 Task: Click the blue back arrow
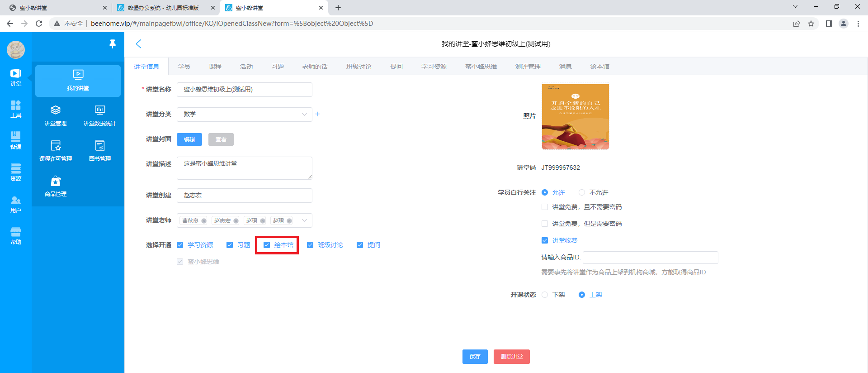click(x=139, y=44)
